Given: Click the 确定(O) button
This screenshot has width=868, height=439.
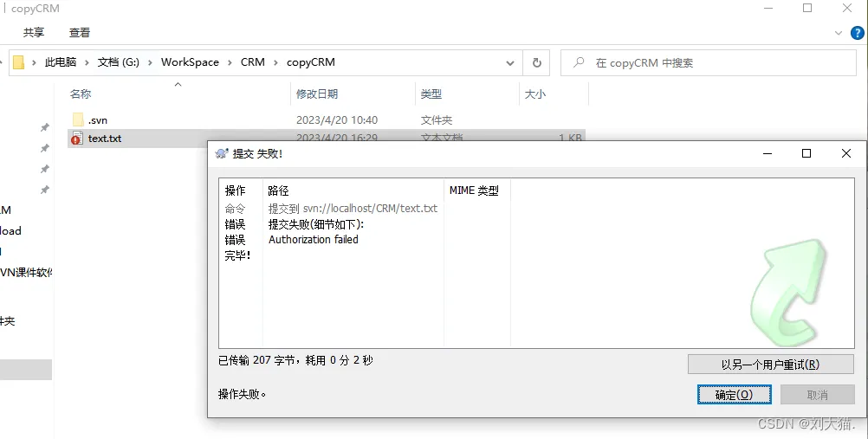Looking at the screenshot, I should coord(734,395).
